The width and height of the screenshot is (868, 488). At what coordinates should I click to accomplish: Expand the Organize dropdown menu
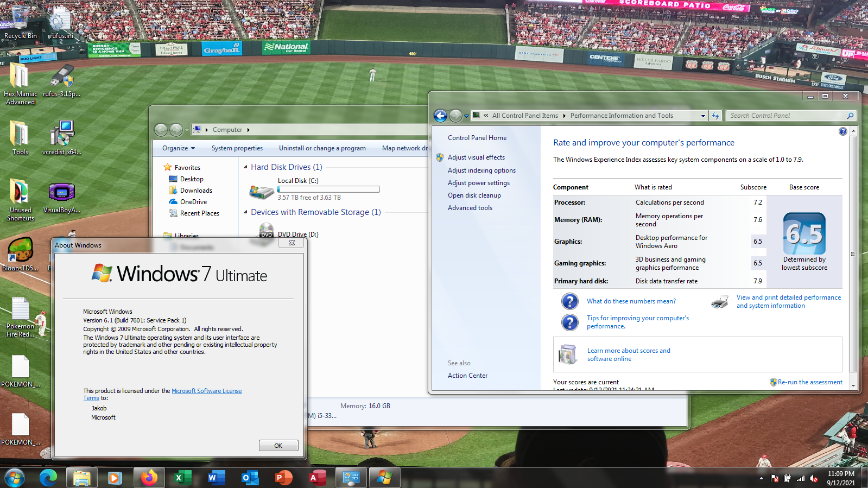point(179,148)
